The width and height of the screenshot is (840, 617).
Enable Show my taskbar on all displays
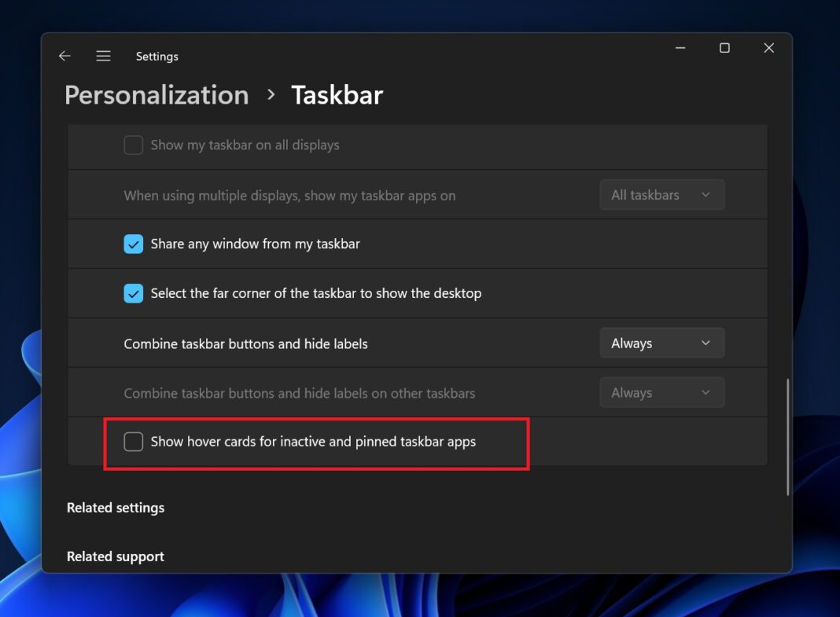tap(133, 145)
